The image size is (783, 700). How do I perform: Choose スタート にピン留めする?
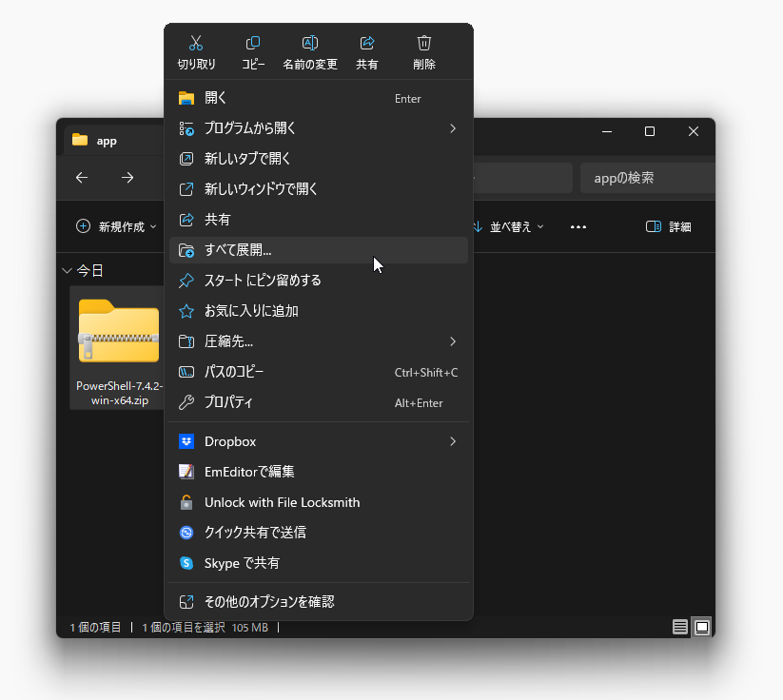click(x=319, y=281)
